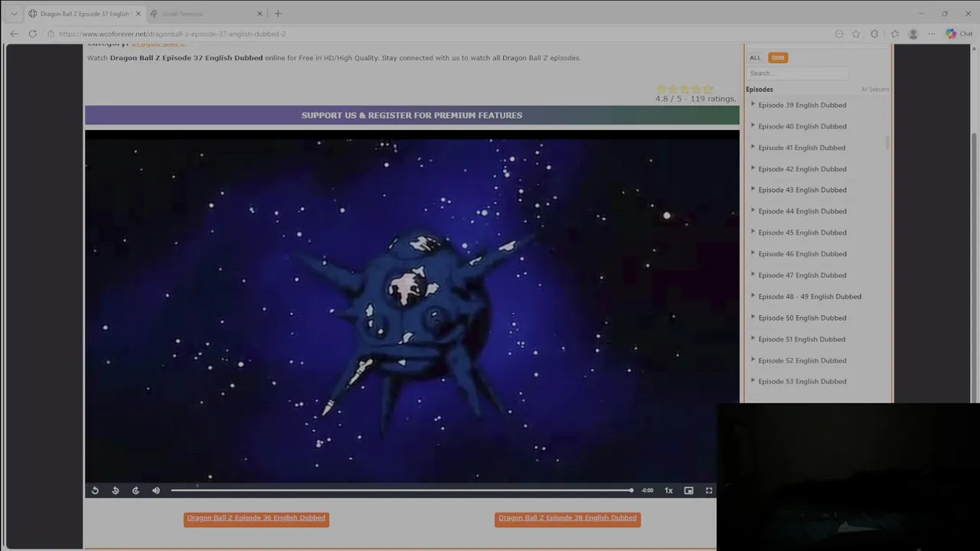
Task: Mute the video with the speaker icon
Action: (156, 491)
